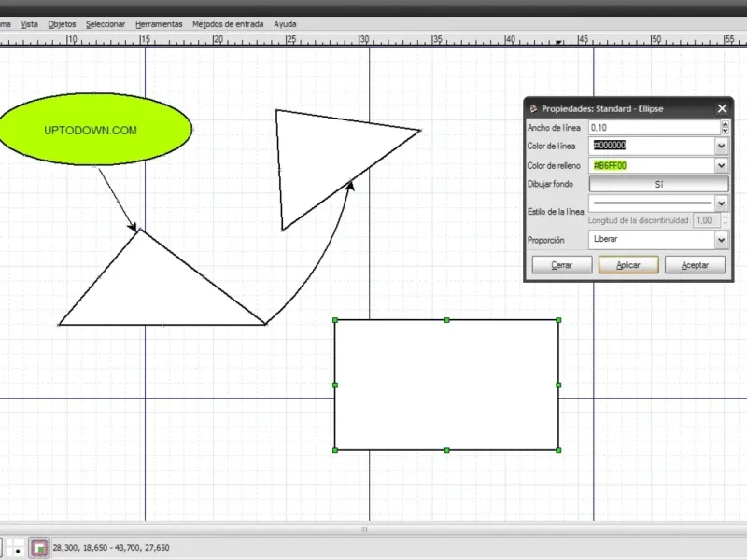Open the Ayuda menu

coord(285,24)
